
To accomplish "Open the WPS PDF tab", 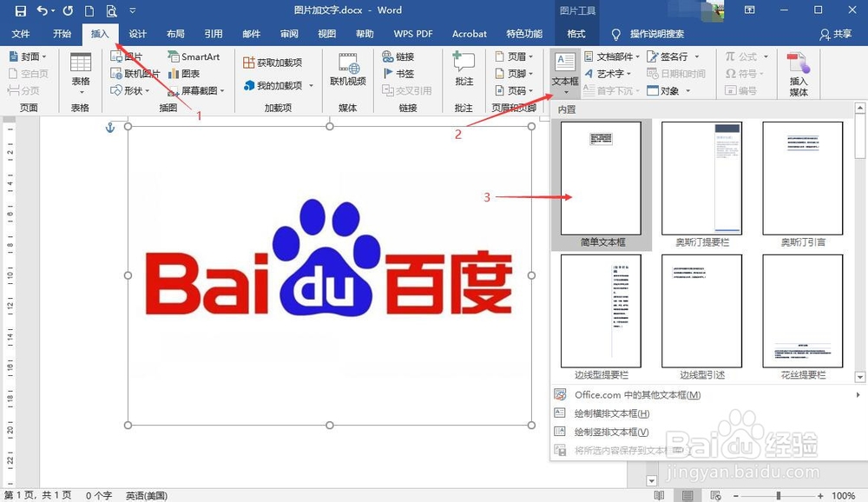I will 413,34.
